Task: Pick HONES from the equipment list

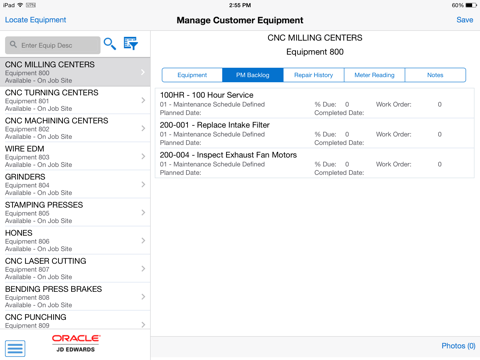Action: (75, 240)
